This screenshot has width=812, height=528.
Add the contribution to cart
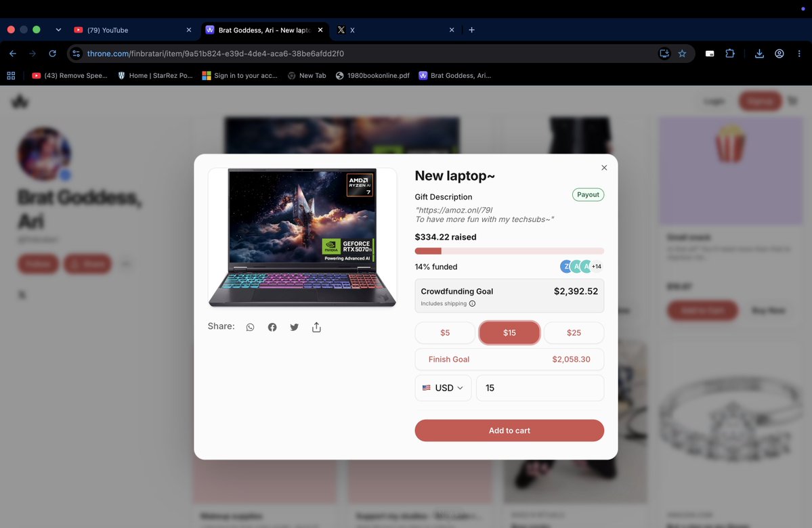pos(509,431)
